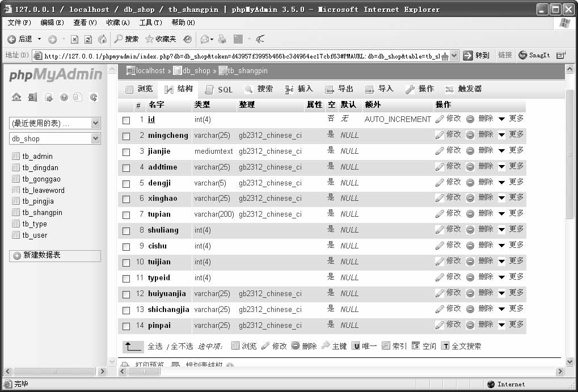Switch to the 浏览 tab
Viewport: 578px width, 392px height.
(139, 89)
